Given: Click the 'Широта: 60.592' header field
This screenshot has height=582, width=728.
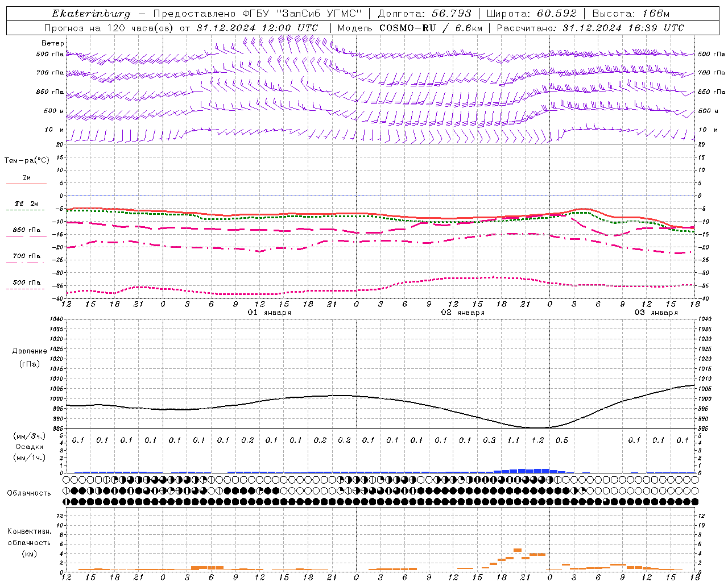Looking at the screenshot, I should [x=532, y=14].
